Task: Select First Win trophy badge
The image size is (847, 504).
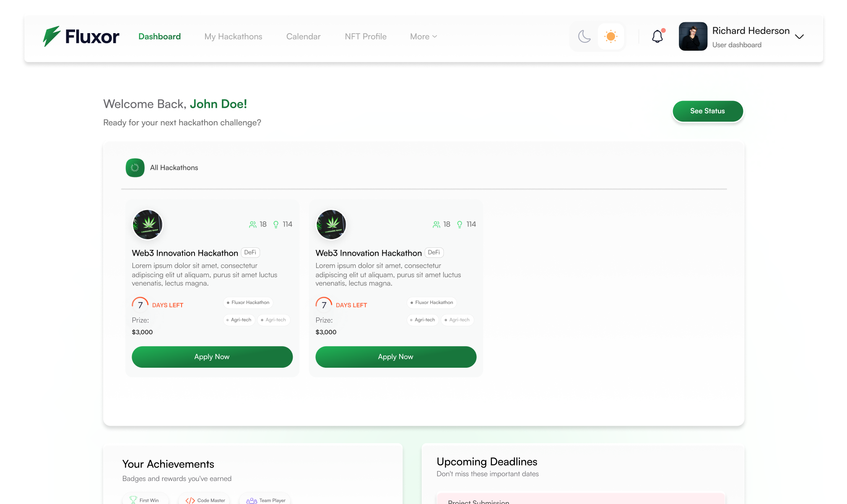Action: tap(133, 500)
